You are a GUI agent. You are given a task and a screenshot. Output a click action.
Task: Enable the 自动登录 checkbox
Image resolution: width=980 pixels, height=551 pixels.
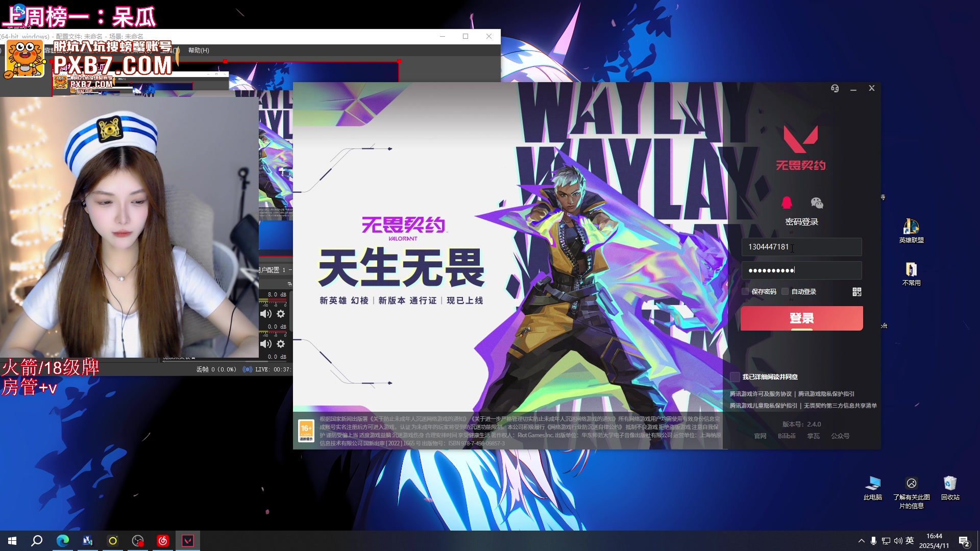785,291
